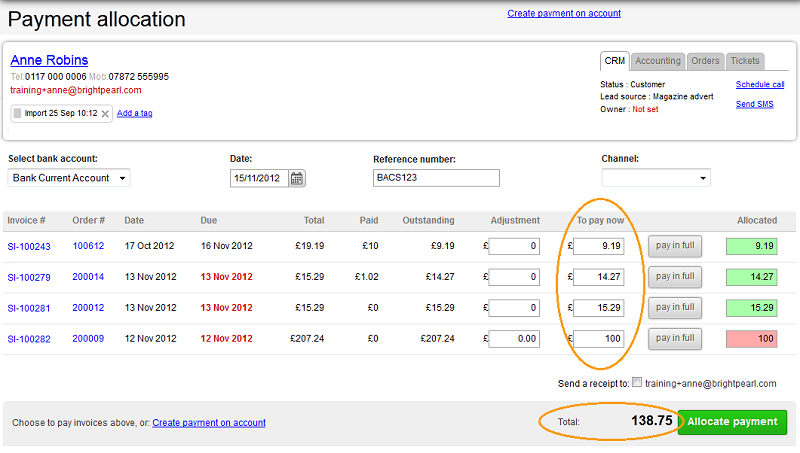Click To pay now field showing 14.27
This screenshot has height=453, width=800.
[598, 277]
